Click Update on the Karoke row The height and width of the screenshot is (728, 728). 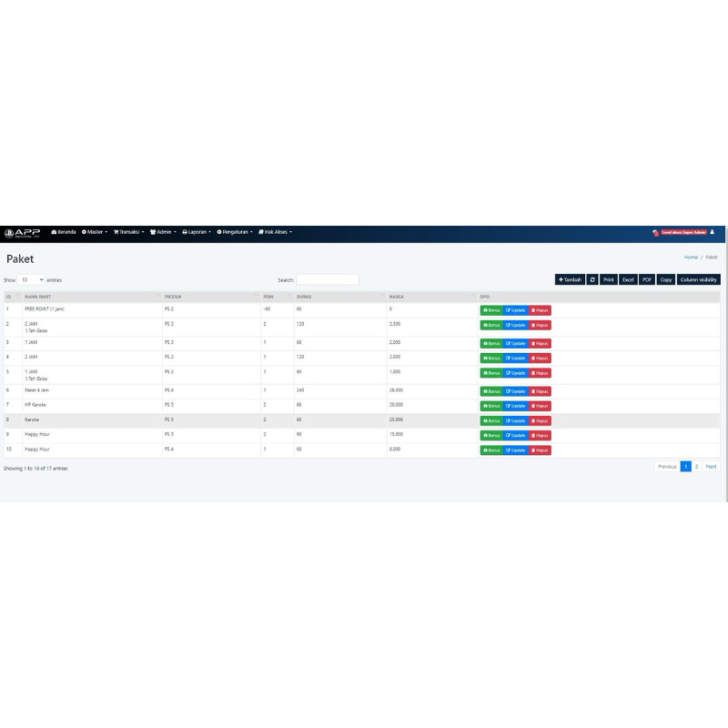coord(516,420)
